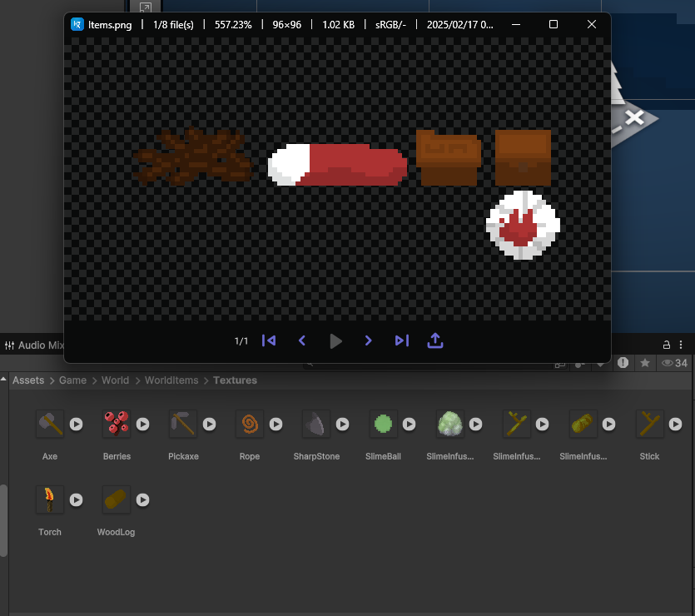Open the panel's three-dot options menu
695x616 pixels.
coord(683,344)
